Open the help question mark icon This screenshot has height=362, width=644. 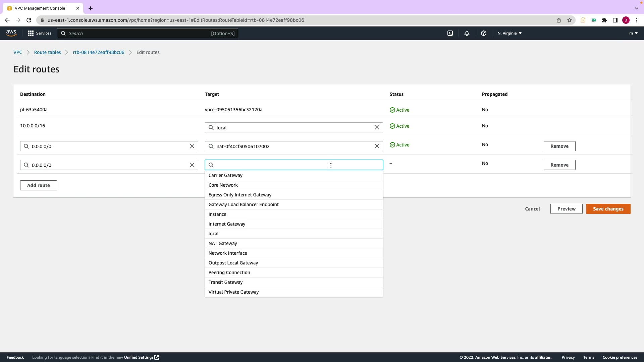coord(483,33)
